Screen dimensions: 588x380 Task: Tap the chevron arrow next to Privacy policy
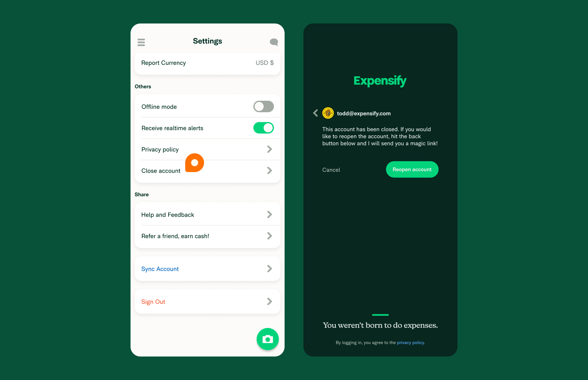click(270, 149)
